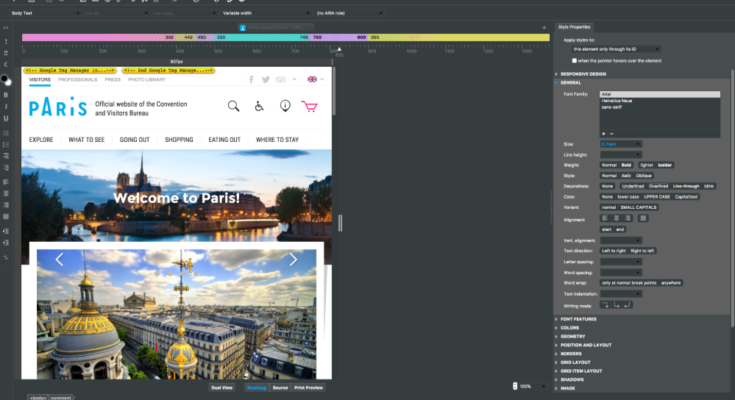Set font weight to bolder
This screenshot has width=735, height=400.
pos(665,165)
